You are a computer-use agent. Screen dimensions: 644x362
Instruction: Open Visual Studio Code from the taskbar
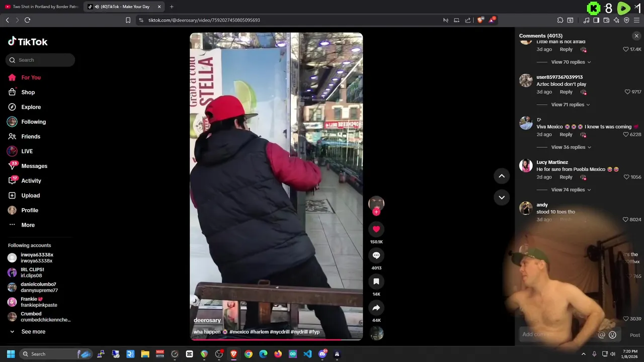tap(307, 354)
